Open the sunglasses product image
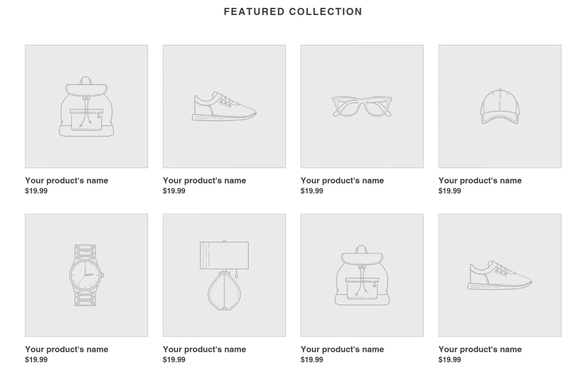 pos(362,106)
